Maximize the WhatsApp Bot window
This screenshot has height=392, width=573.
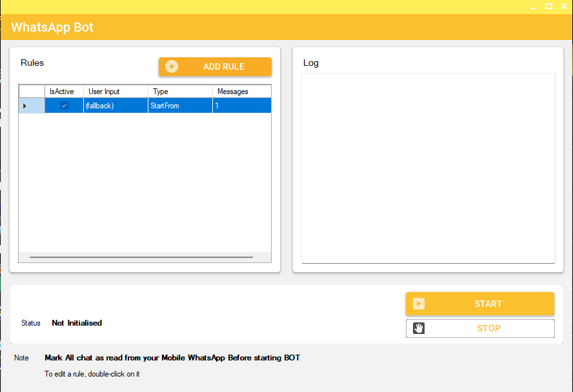(548, 6)
